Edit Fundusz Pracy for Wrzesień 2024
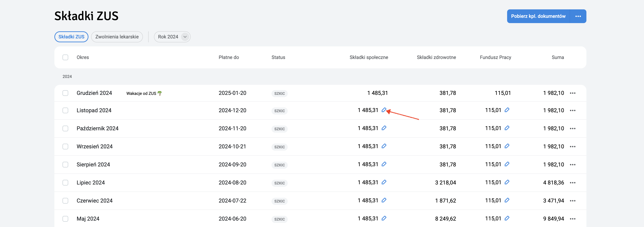644x227 pixels. [x=507, y=146]
